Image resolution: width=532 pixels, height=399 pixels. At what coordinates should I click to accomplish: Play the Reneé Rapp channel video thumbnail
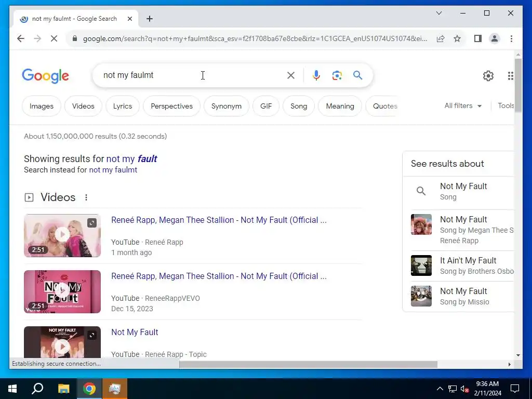pos(62,235)
